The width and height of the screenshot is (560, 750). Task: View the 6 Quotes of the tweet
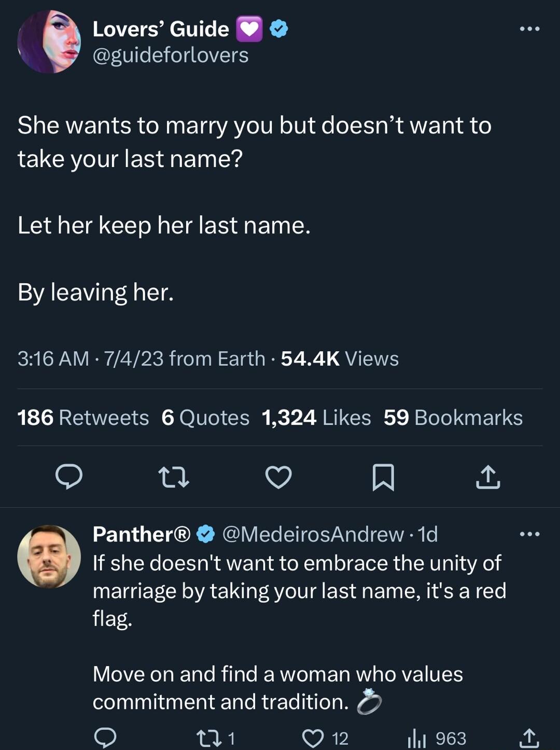click(x=205, y=417)
